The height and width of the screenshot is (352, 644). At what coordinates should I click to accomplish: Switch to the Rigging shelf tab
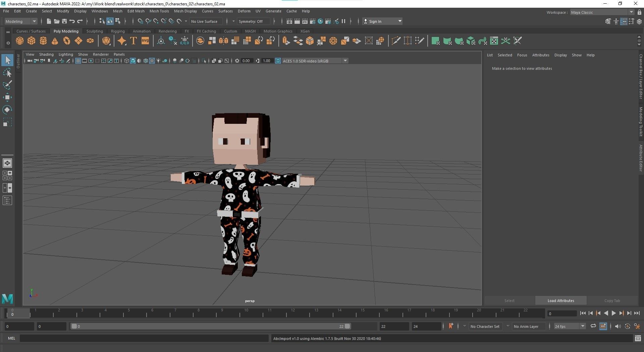118,31
